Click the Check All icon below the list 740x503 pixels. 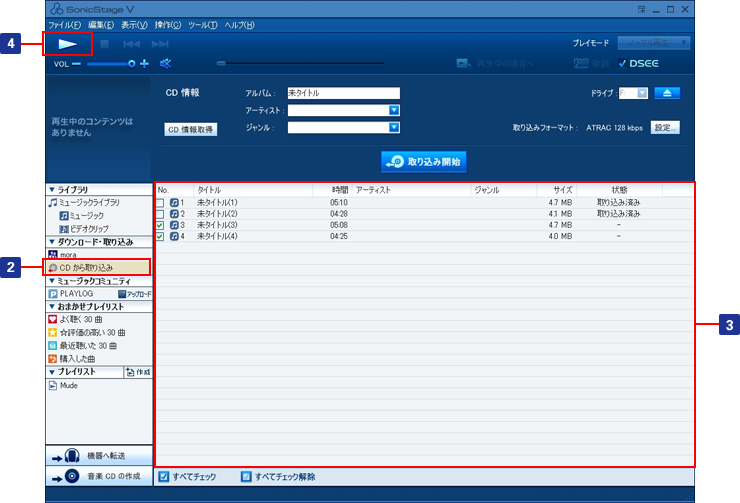pyautogui.click(x=164, y=477)
